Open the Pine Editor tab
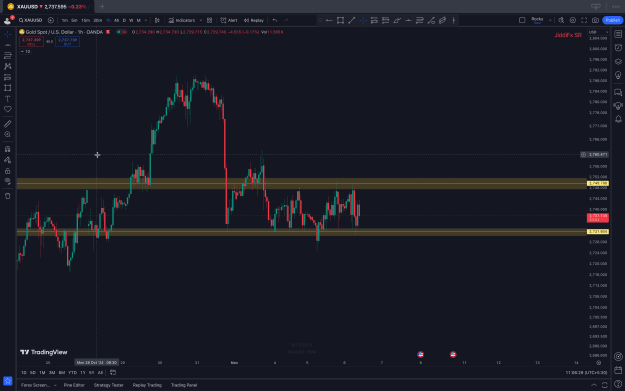This screenshot has width=625, height=391. (x=74, y=385)
